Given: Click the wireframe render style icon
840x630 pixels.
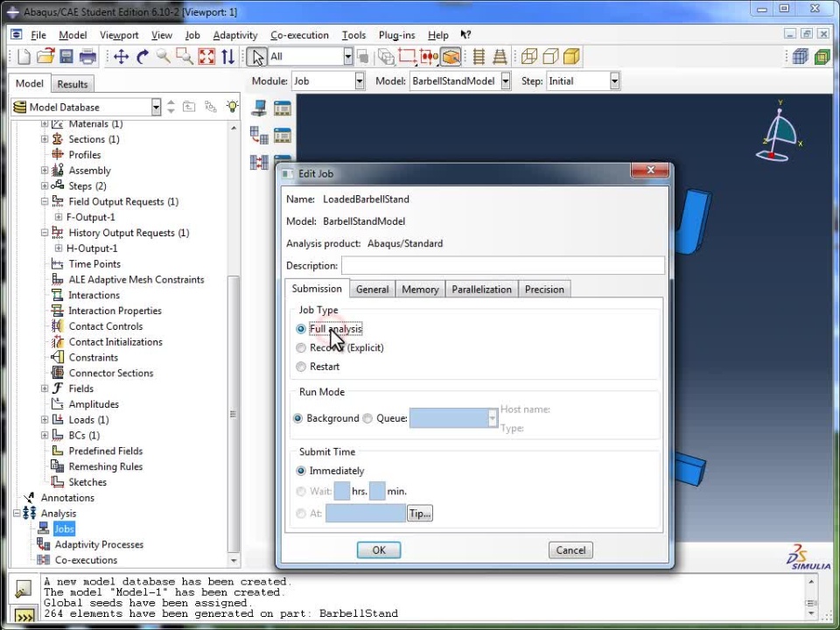Looking at the screenshot, I should pyautogui.click(x=529, y=56).
